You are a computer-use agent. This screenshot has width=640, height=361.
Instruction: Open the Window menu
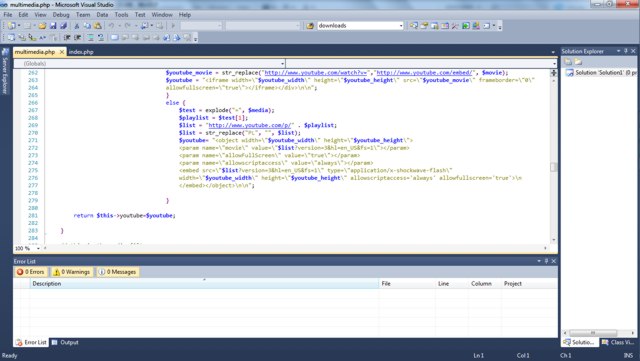pyautogui.click(x=162, y=15)
